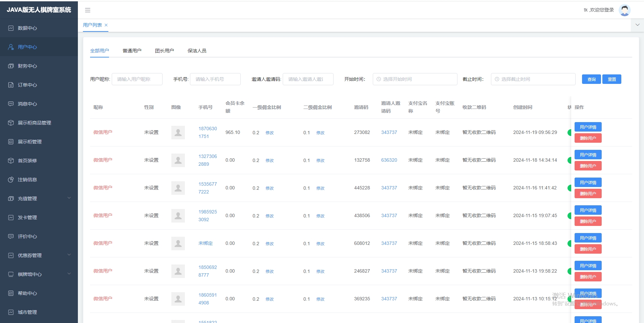Click the 棋牌馆中心 sidebar icon

11,274
